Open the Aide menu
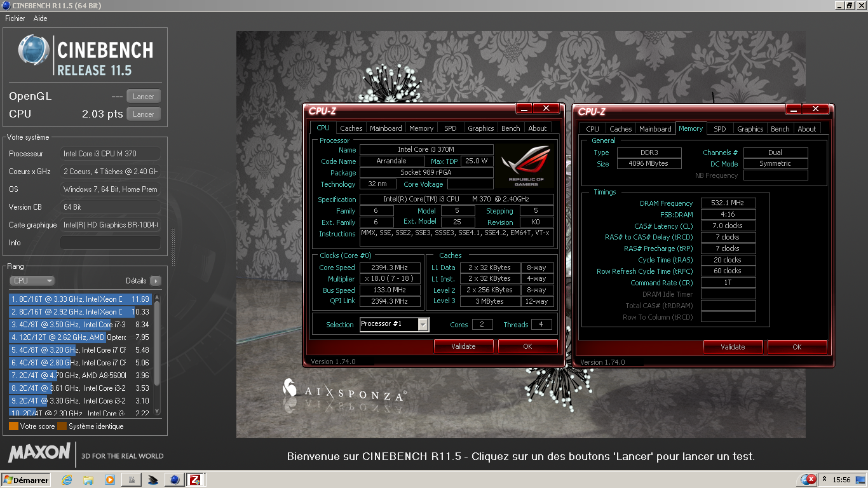Viewport: 868px width, 488px height. click(x=41, y=18)
